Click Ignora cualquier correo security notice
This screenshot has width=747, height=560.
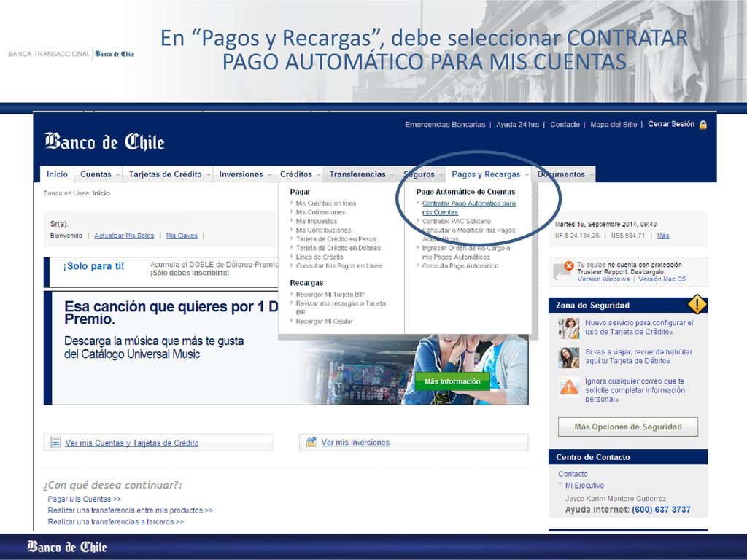[x=635, y=390]
